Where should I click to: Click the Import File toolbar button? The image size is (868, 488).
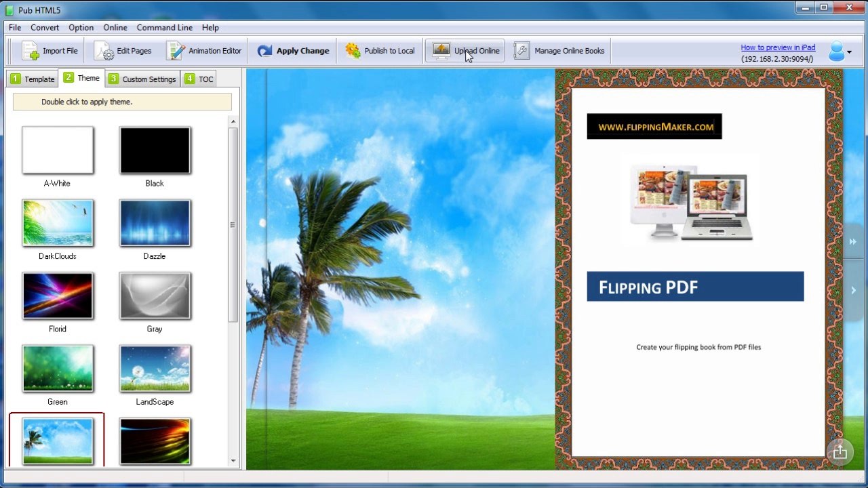pyautogui.click(x=50, y=51)
